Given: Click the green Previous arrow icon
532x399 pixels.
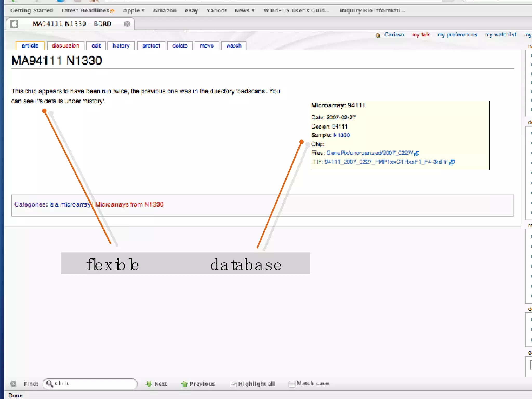Looking at the screenshot, I should (x=184, y=384).
